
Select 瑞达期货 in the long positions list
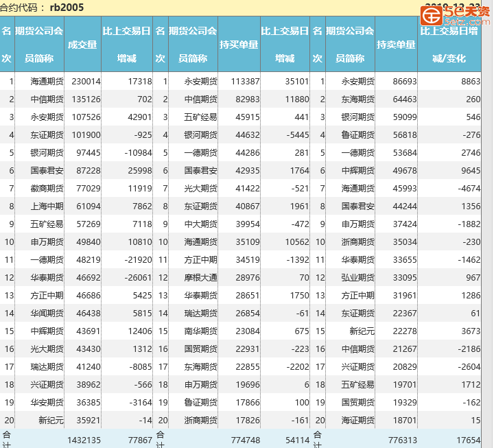(x=200, y=314)
